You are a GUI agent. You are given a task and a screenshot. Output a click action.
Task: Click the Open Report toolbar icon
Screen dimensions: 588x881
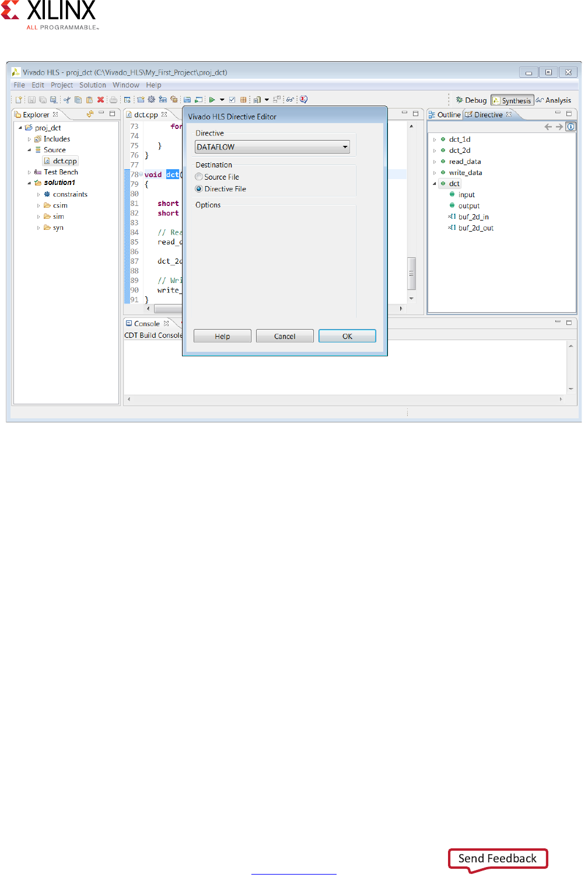(x=257, y=100)
